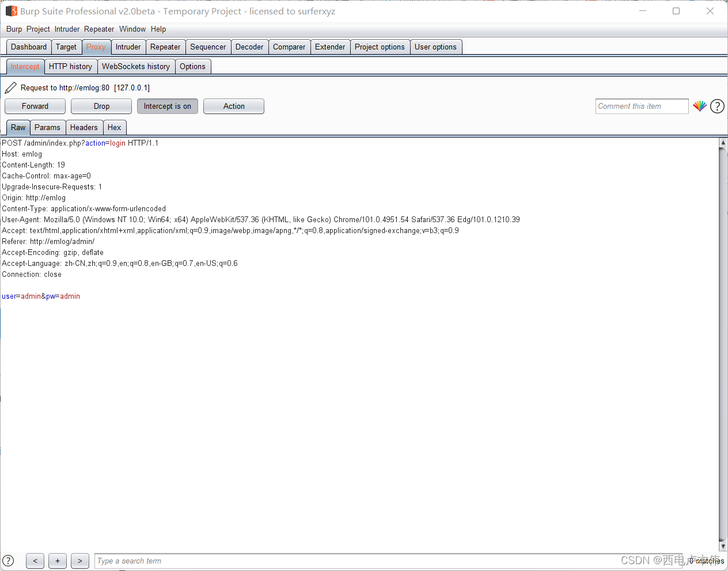This screenshot has height=571, width=728.
Task: Click the POST /admin/index.php request line
Action: (80, 143)
